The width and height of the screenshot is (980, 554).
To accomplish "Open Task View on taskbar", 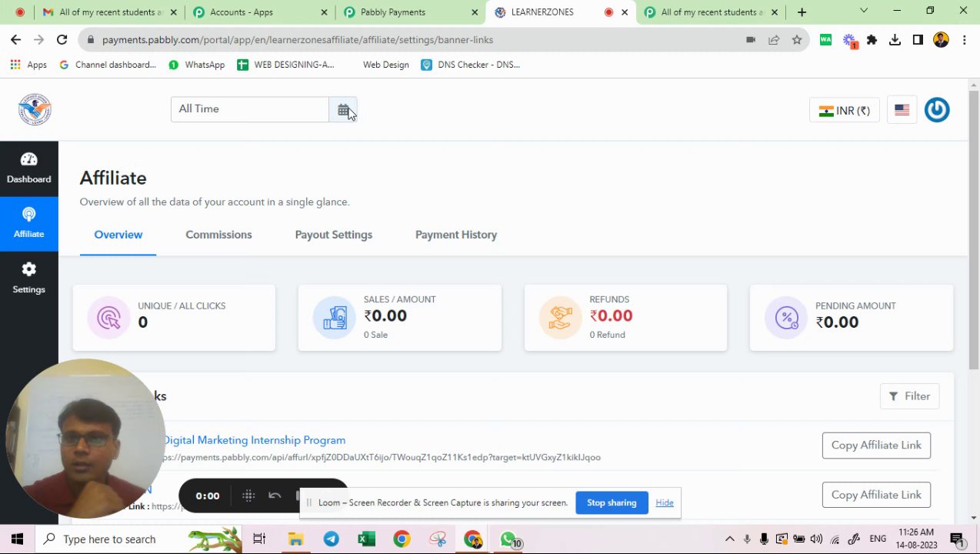I will pyautogui.click(x=259, y=539).
